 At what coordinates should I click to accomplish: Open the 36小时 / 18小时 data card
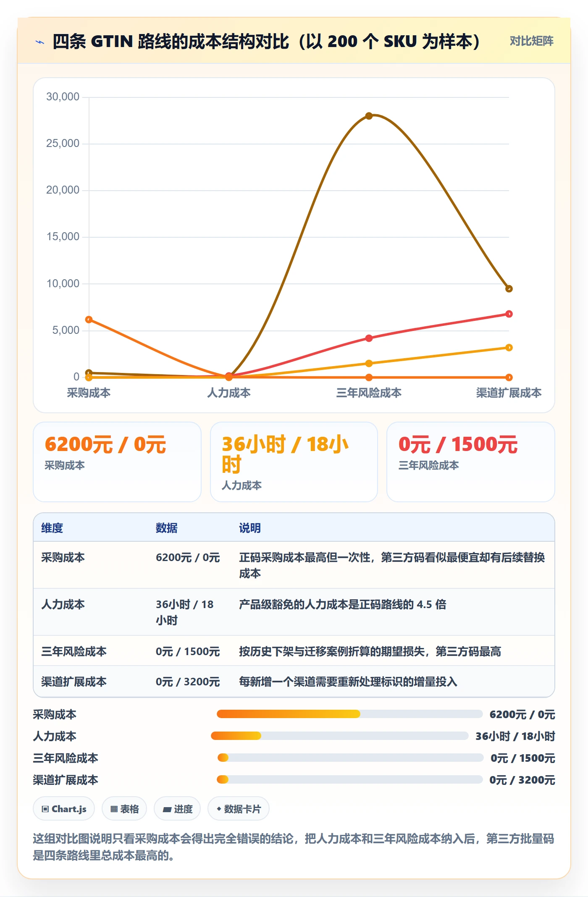[x=294, y=462]
